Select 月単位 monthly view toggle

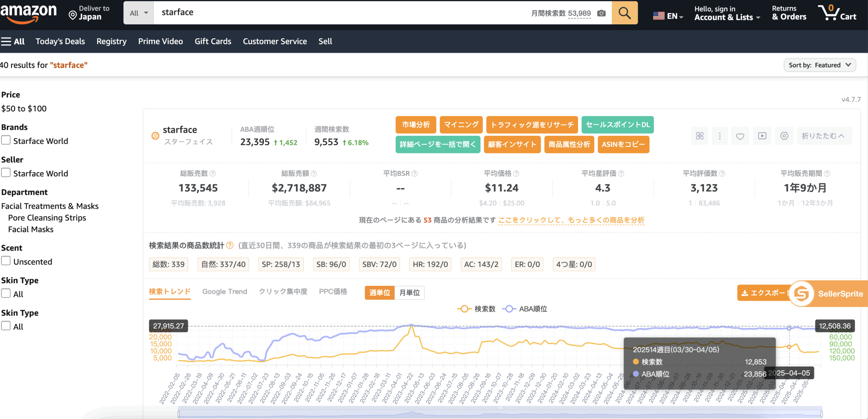tap(410, 293)
